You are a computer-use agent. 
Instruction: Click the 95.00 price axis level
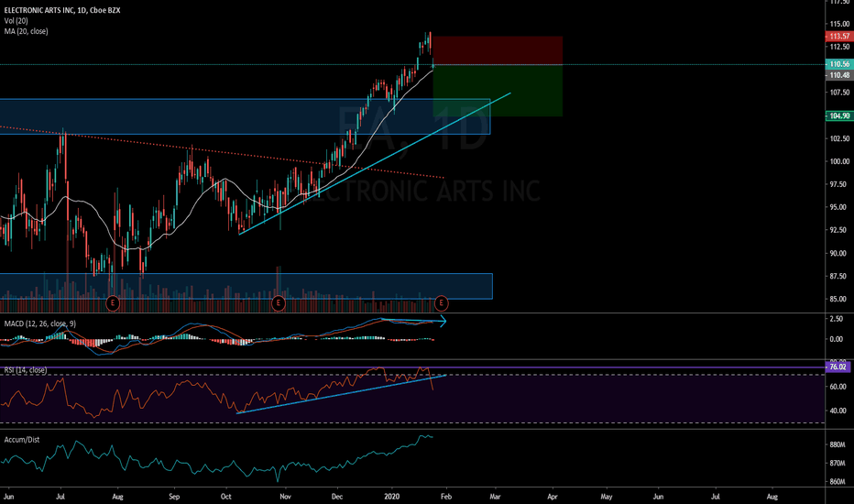pyautogui.click(x=839, y=207)
